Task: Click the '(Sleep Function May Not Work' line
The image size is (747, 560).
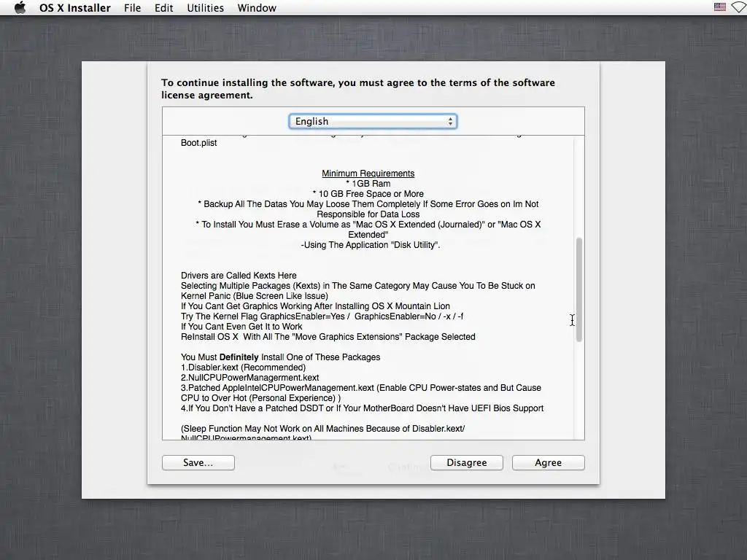Action: (322, 429)
